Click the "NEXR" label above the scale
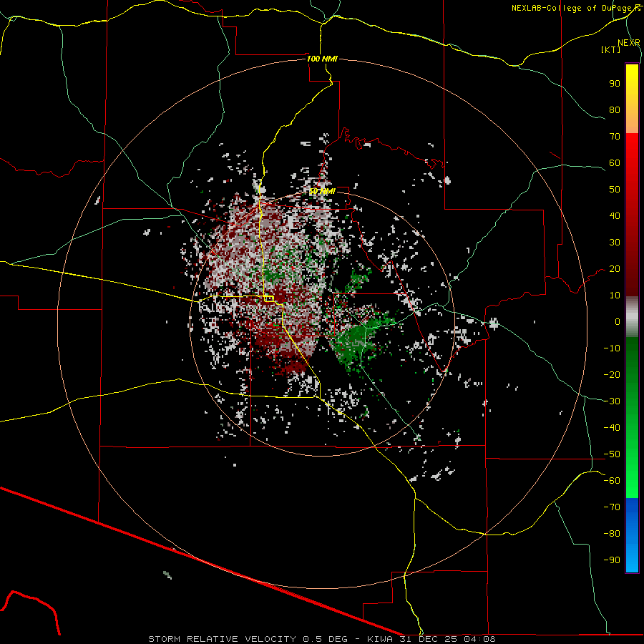This screenshot has height=644, width=644. pyautogui.click(x=629, y=43)
